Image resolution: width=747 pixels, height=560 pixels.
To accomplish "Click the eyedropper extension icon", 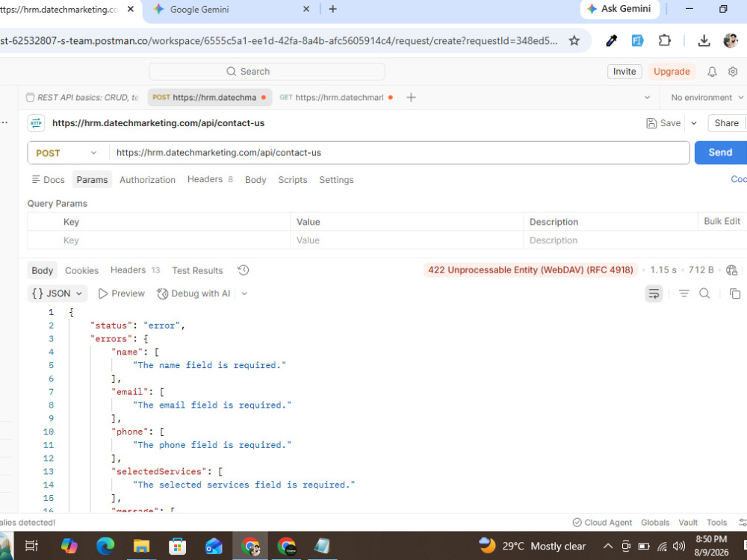I will (611, 41).
